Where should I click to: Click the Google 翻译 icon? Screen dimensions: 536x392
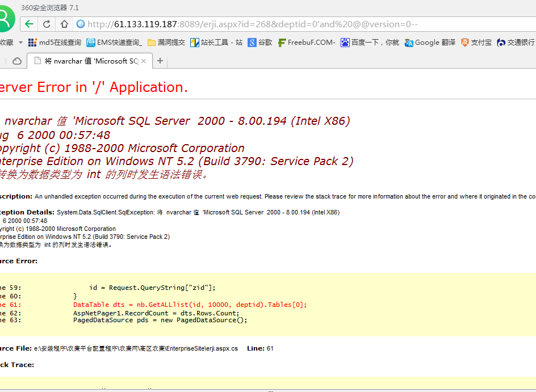pyautogui.click(x=408, y=43)
